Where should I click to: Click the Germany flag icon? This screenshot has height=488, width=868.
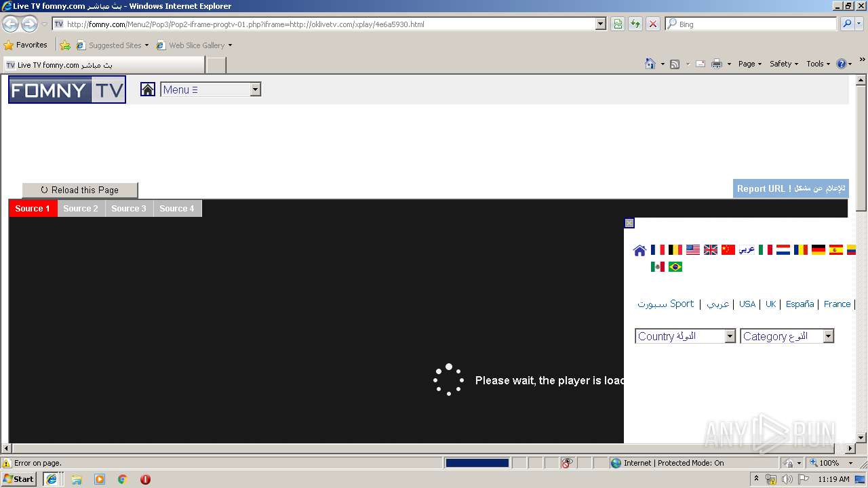click(818, 250)
